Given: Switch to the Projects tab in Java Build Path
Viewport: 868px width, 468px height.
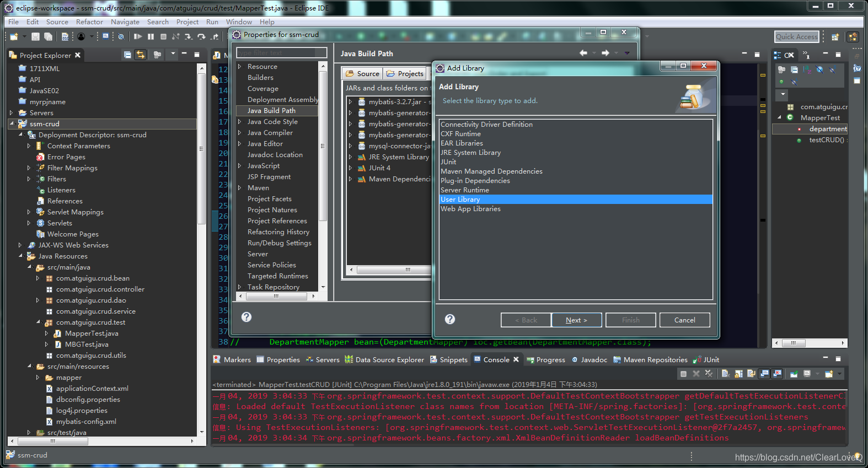Looking at the screenshot, I should tap(405, 73).
